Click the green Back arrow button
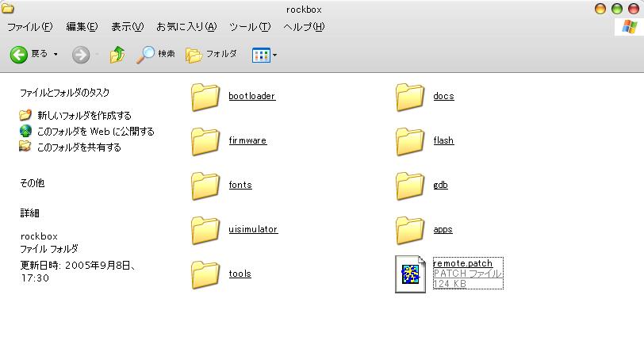The height and width of the screenshot is (337, 644). click(x=18, y=54)
